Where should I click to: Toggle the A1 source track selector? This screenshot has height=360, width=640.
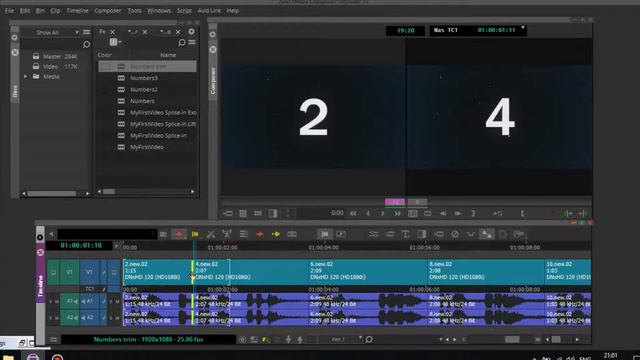[x=69, y=301]
